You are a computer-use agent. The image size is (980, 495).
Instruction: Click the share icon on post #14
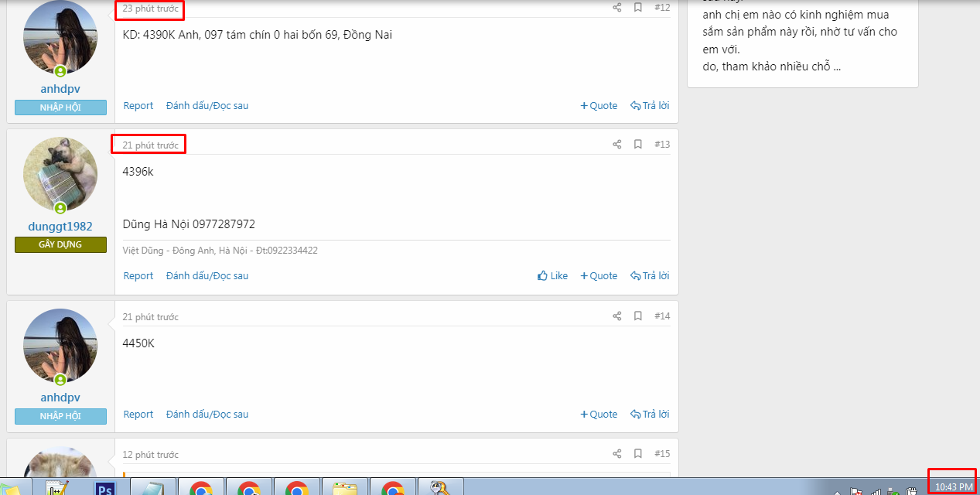616,316
